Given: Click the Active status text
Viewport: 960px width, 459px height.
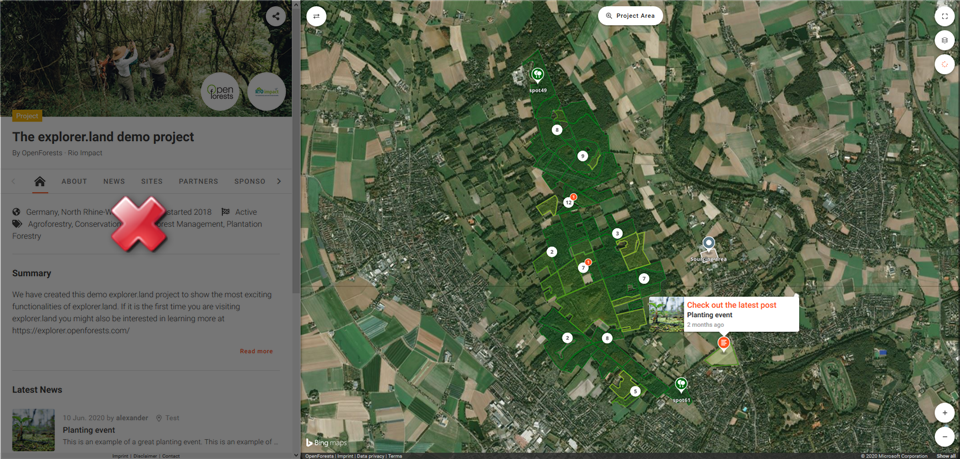Looking at the screenshot, I should pyautogui.click(x=246, y=212).
